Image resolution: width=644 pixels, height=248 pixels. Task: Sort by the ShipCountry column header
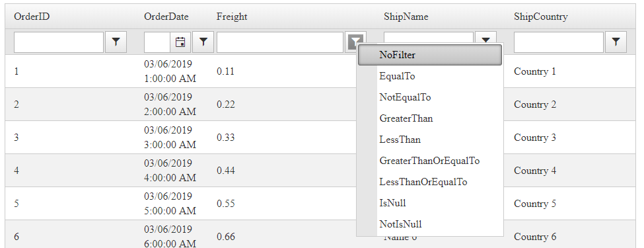point(540,17)
